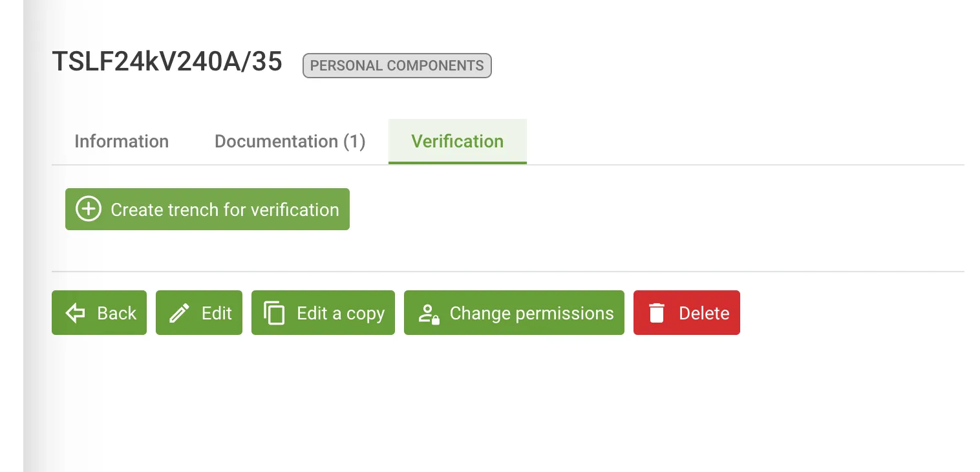
Task: Click the empty area beside the Delete button
Action: coord(840,312)
